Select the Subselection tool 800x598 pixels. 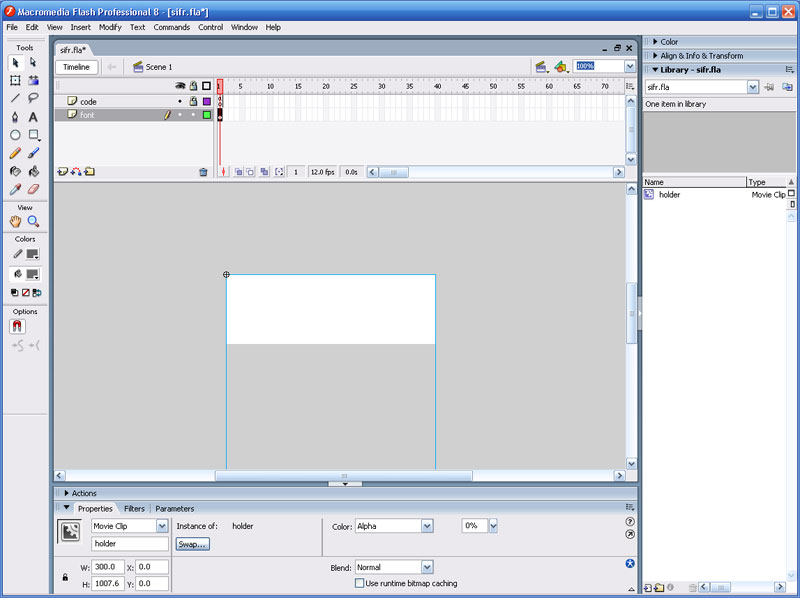[x=33, y=63]
